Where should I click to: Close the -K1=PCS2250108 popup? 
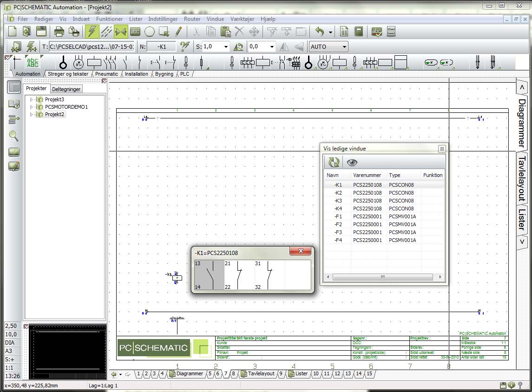point(300,251)
